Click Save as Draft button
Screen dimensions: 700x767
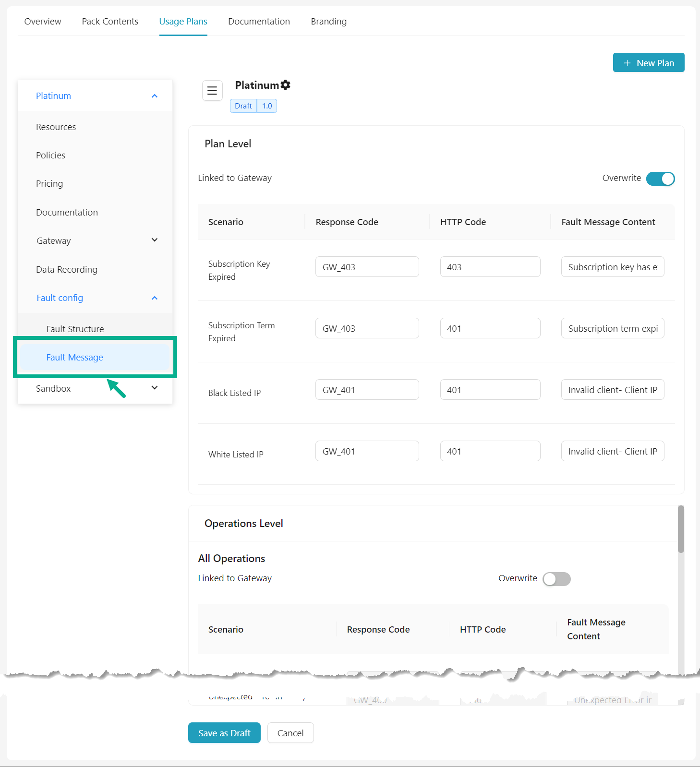point(224,733)
